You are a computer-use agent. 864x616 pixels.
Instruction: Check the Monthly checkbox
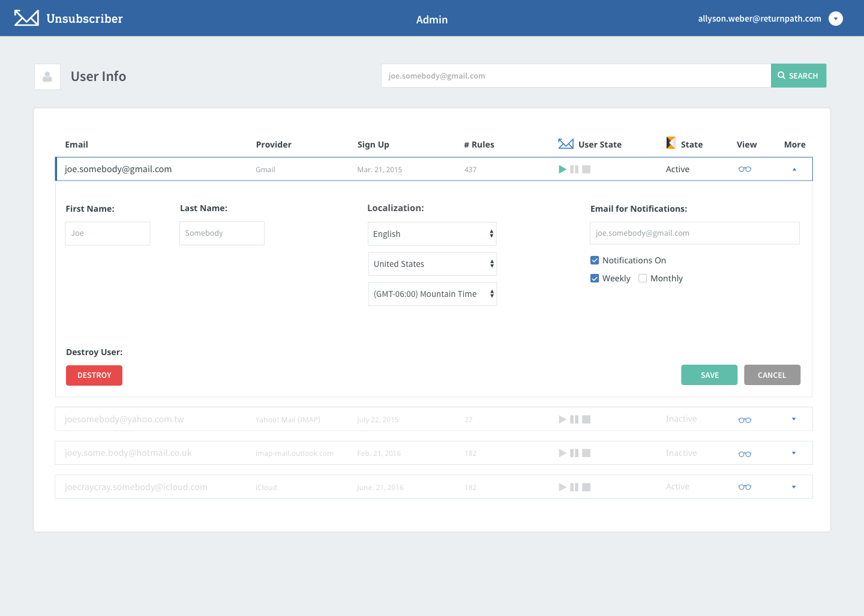click(x=643, y=278)
